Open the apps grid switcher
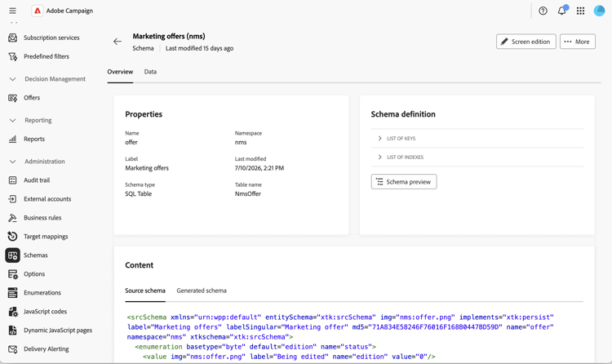Viewport: 612px width, 364px height. 580,11
